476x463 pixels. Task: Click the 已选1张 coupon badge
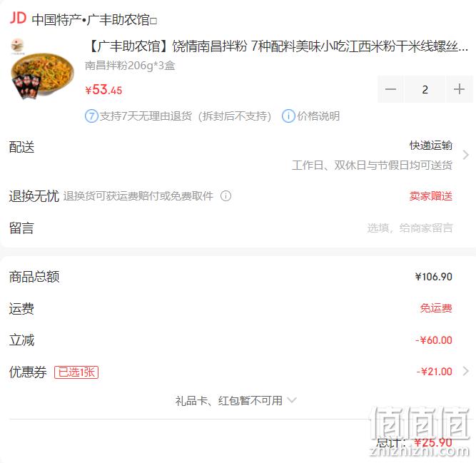[76, 372]
